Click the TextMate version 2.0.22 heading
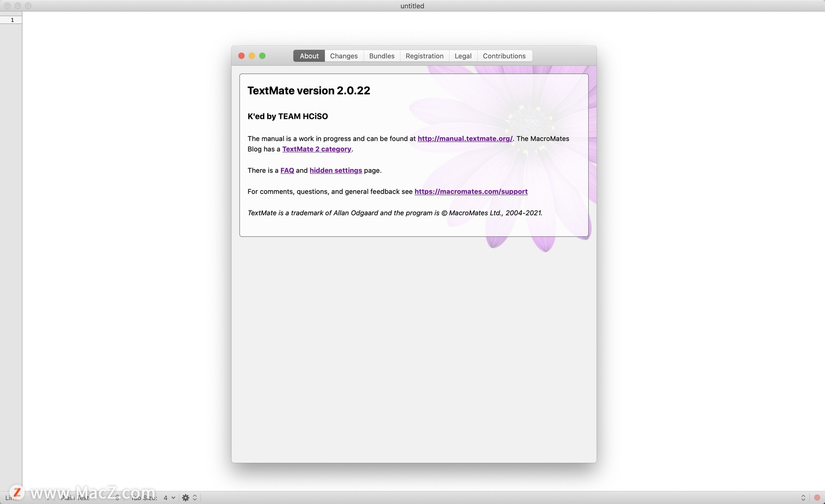The width and height of the screenshot is (825, 504). [x=309, y=91]
